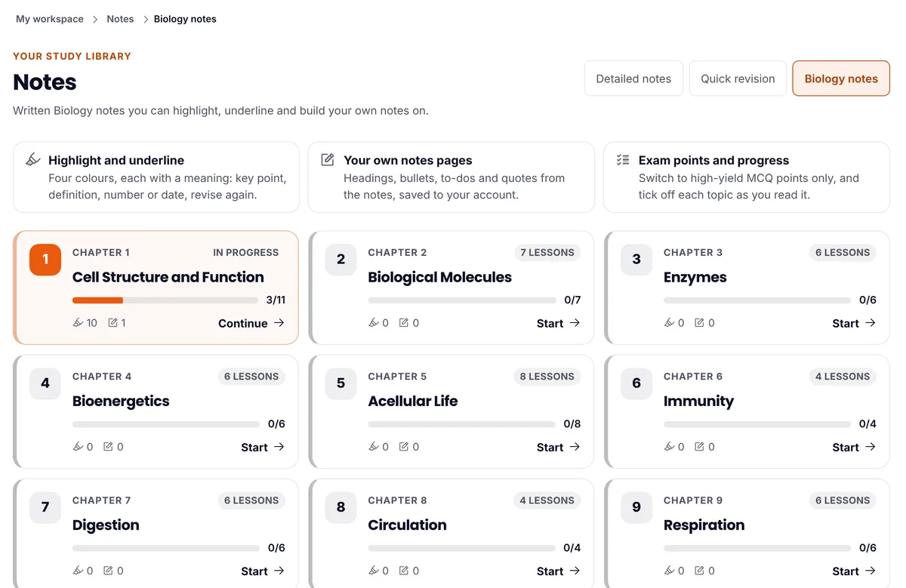
Task: Click the Exam points and progress card
Action: click(x=747, y=177)
